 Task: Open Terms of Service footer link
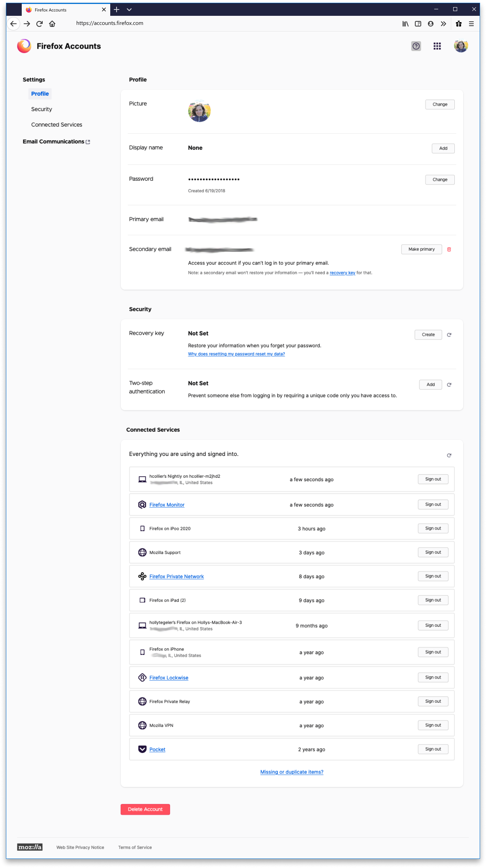135,847
